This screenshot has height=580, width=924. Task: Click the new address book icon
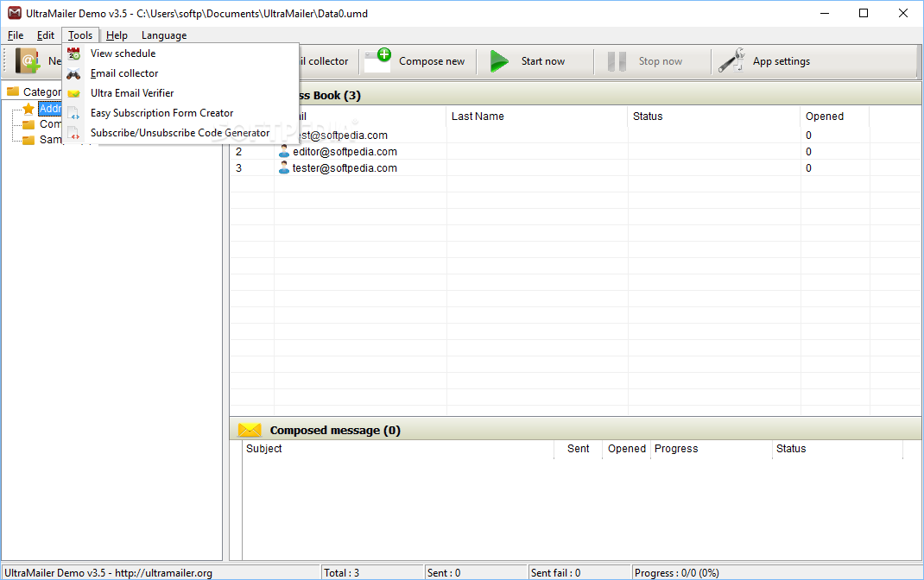(x=28, y=60)
